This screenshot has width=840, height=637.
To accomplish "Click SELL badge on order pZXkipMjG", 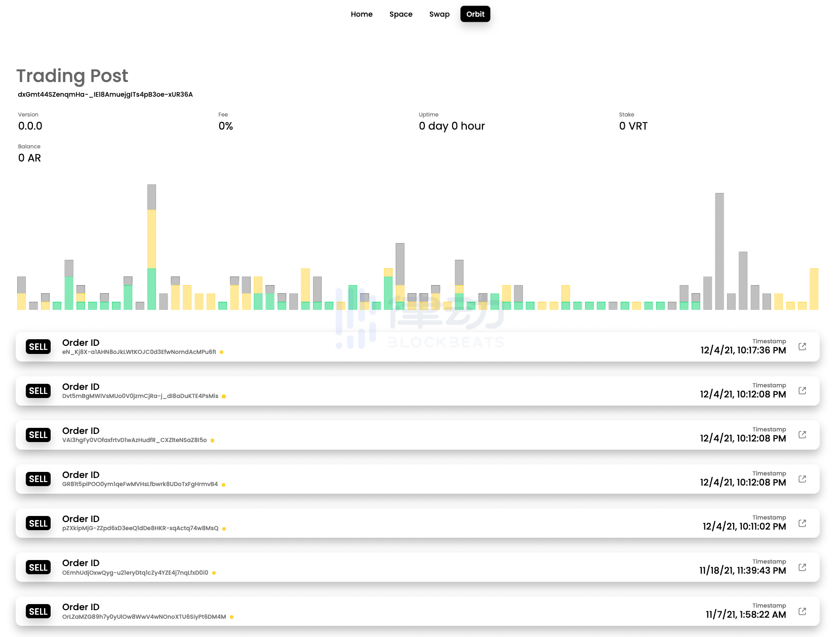I will [x=38, y=524].
